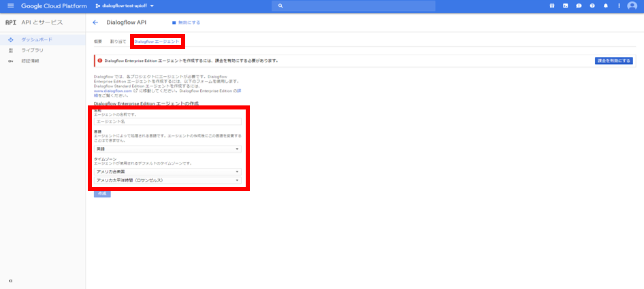Image resolution: width=644 pixels, height=289 pixels.
Task: Open the アメリカ太平洋時間 timezone dropdown
Action: [x=167, y=181]
